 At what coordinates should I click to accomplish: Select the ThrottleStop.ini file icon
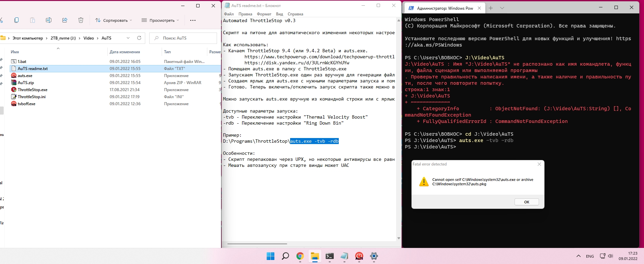(x=14, y=96)
